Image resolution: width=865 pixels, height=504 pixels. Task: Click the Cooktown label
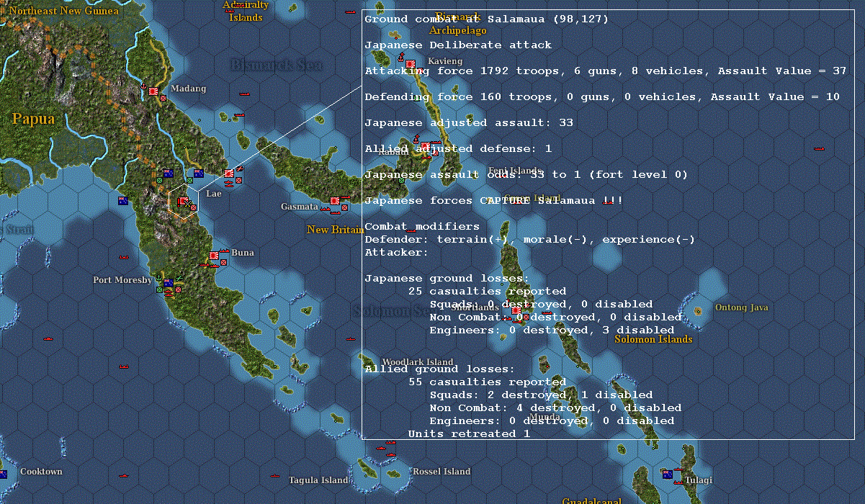click(41, 472)
